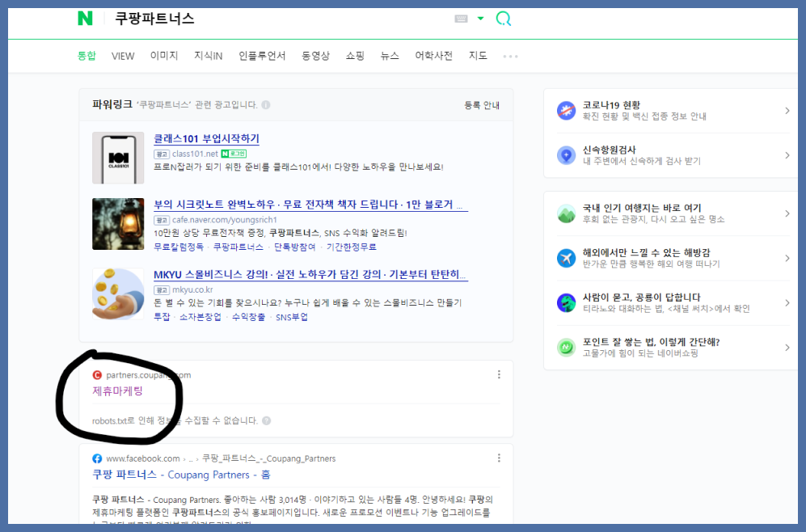Open the SNS부업 sublink
The image size is (806, 532).
coord(292,317)
